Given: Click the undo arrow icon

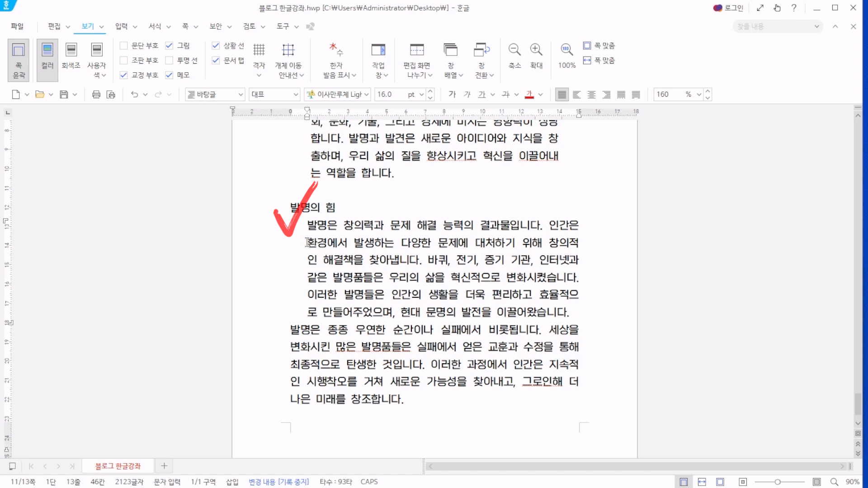Looking at the screenshot, I should coord(134,94).
